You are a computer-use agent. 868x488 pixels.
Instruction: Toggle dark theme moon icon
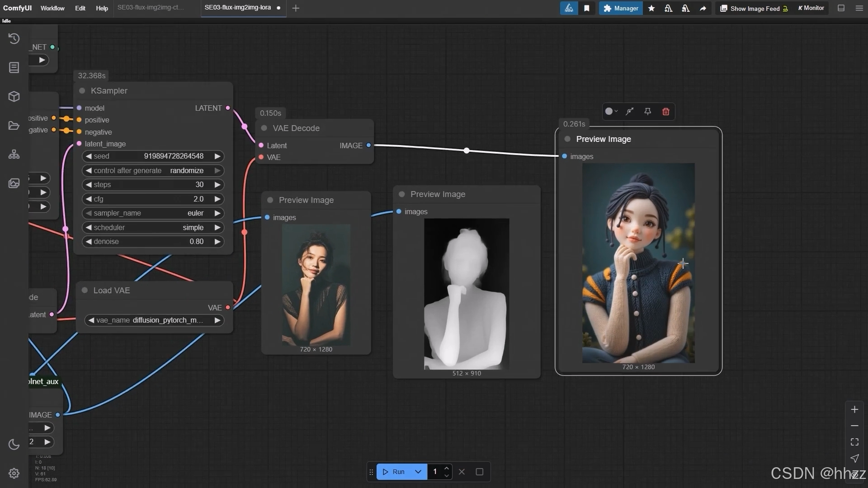[14, 445]
